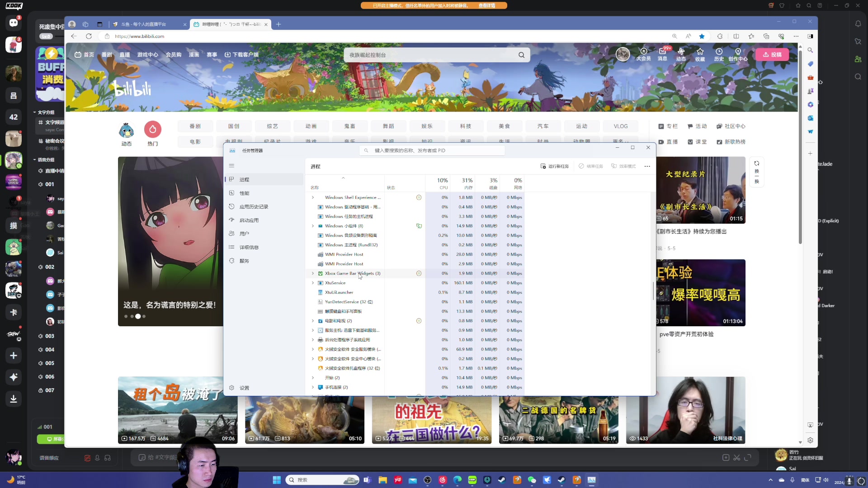868x488 pixels.
Task: Open the 租个岛被淹了 video thumbnail
Action: tap(178, 410)
